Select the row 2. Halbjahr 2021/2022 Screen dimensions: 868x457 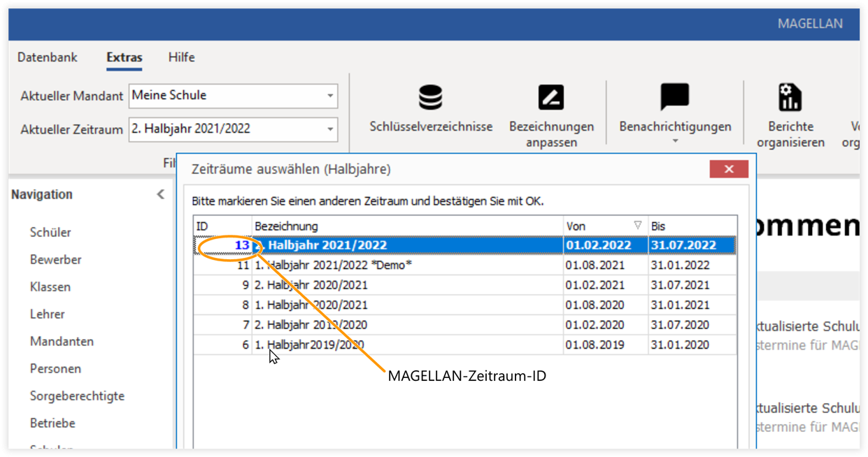pos(465,245)
